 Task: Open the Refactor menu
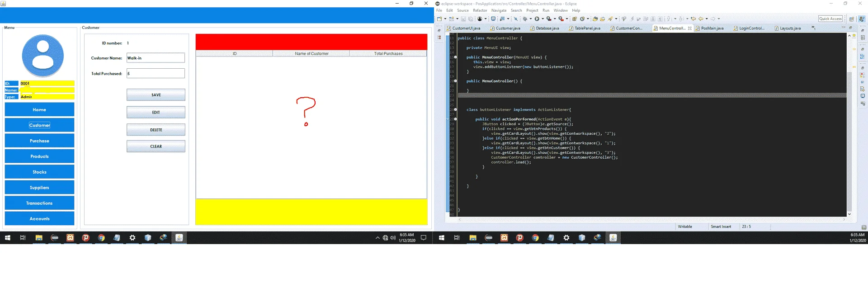(480, 10)
